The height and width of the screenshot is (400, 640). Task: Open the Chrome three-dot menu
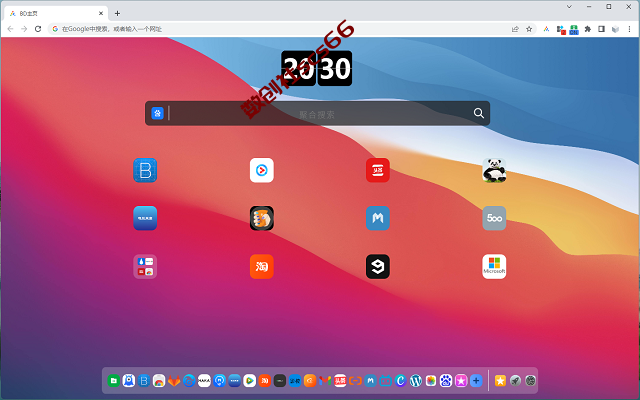point(629,29)
